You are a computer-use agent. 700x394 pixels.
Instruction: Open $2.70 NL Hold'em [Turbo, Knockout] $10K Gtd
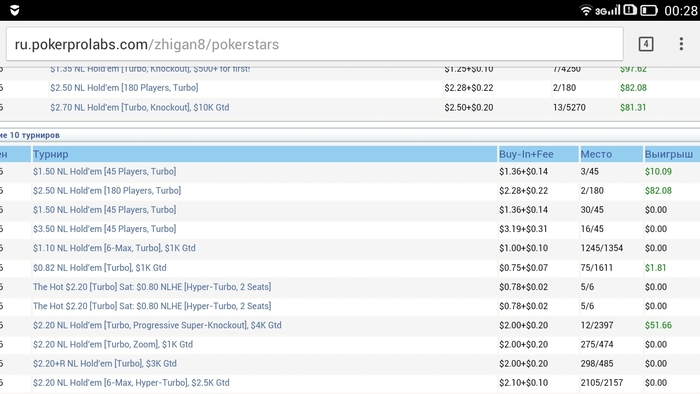pyautogui.click(x=139, y=108)
